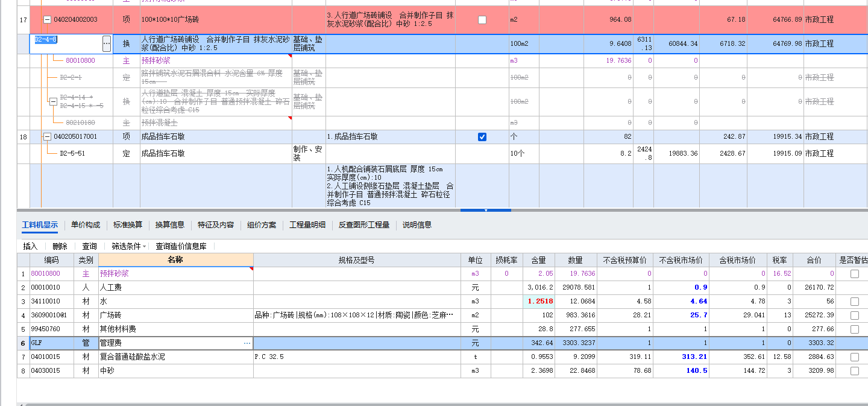Image resolution: width=868 pixels, height=406 pixels.
Task: Click the 查询 button
Action: click(x=89, y=246)
